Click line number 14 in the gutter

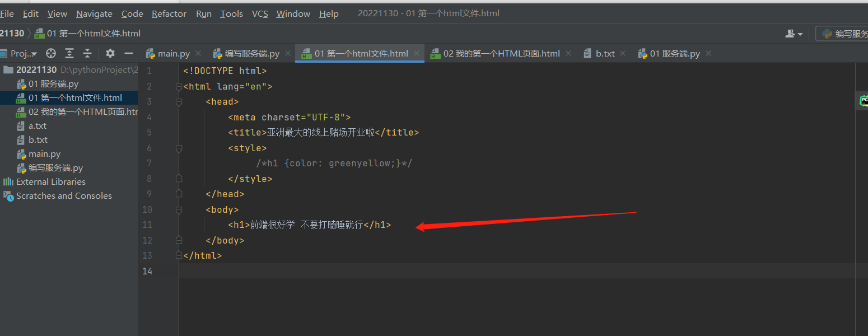(x=147, y=271)
